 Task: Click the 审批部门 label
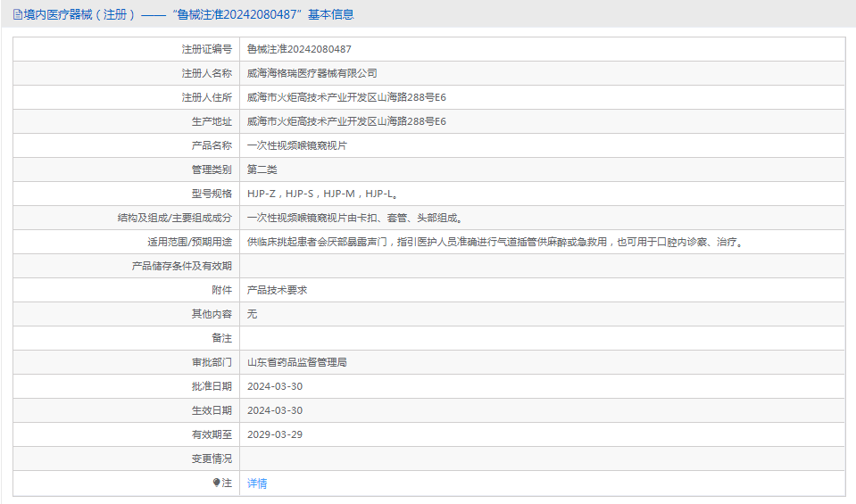pos(212,362)
